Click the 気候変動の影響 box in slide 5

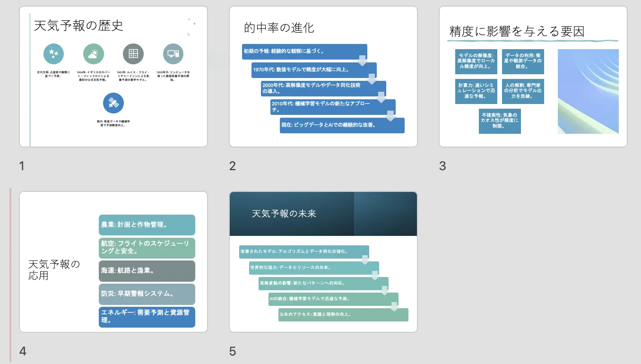click(323, 284)
